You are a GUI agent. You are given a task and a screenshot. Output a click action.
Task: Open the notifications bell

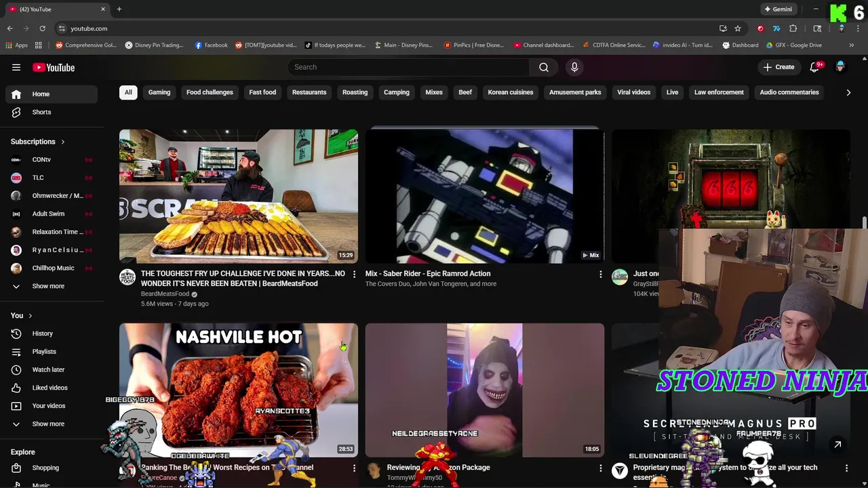pyautogui.click(x=815, y=67)
